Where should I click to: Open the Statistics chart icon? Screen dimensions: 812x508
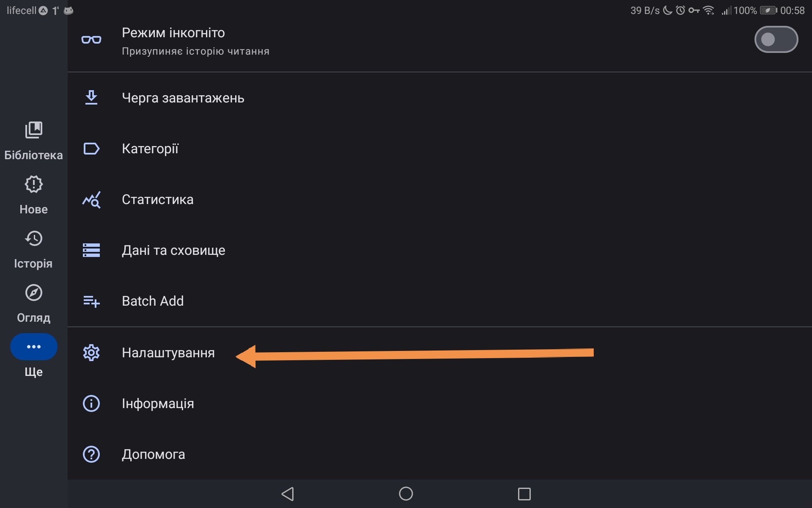pos(91,199)
